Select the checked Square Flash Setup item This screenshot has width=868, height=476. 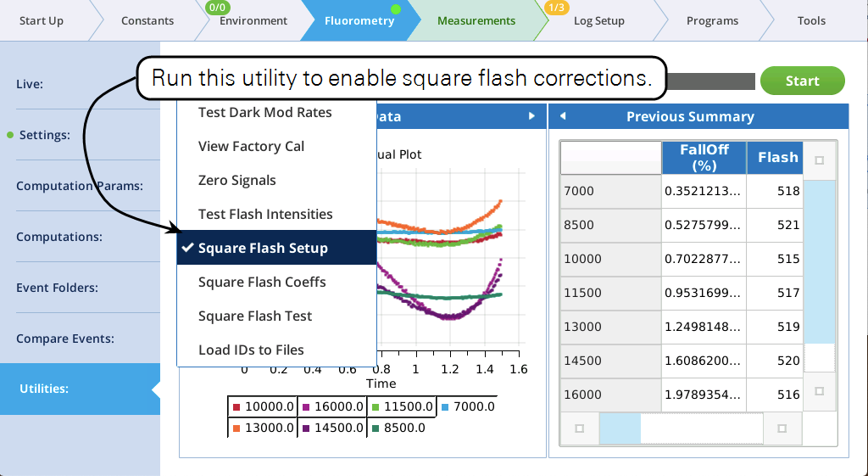pyautogui.click(x=277, y=248)
